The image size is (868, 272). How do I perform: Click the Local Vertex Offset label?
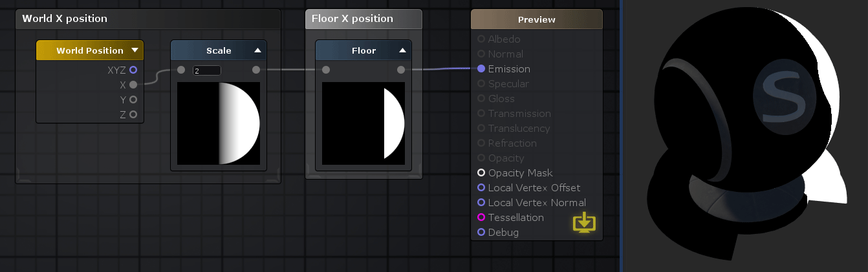pos(534,187)
